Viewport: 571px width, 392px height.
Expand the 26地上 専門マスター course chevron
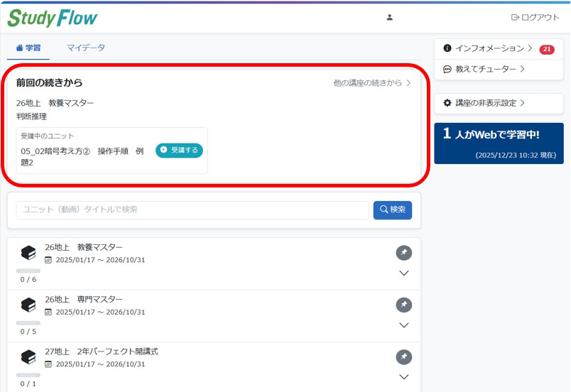click(403, 325)
